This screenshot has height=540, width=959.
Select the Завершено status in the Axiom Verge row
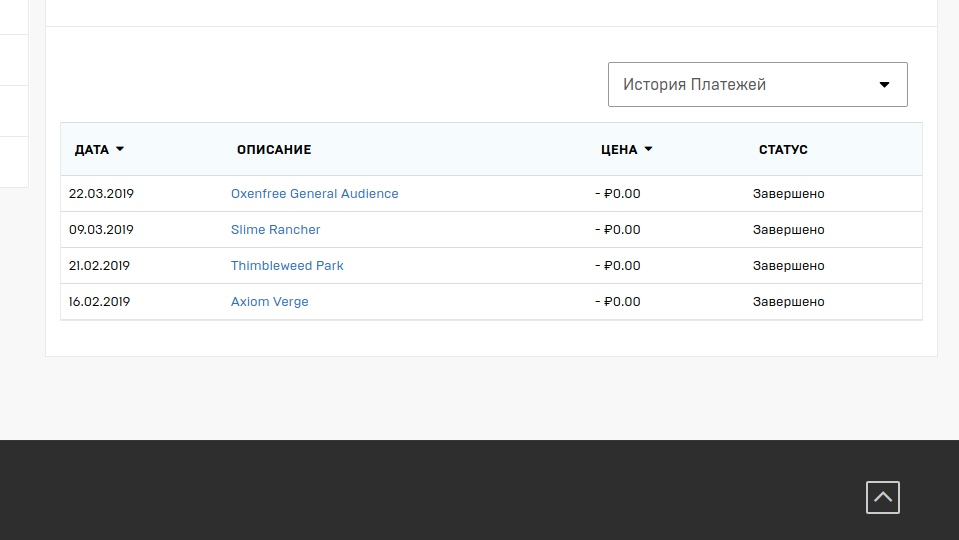tap(788, 301)
